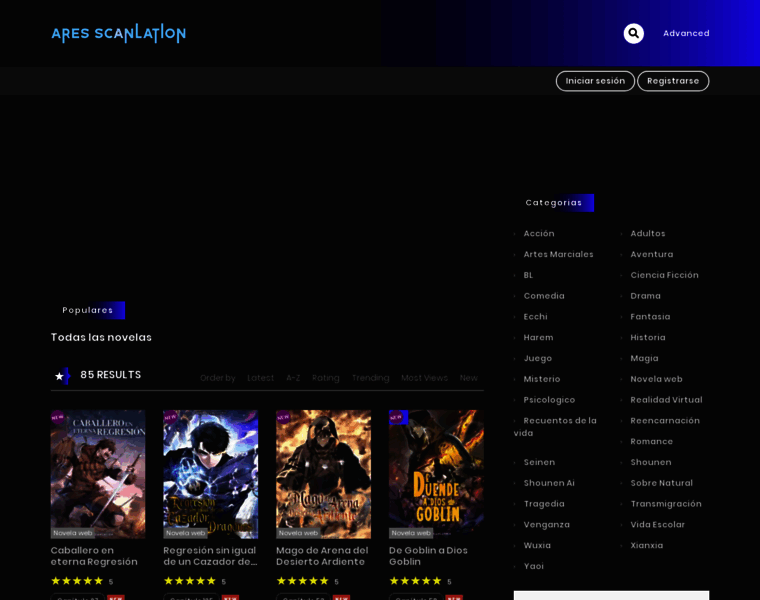Select the Acción category
This screenshot has width=760, height=600.
point(538,234)
